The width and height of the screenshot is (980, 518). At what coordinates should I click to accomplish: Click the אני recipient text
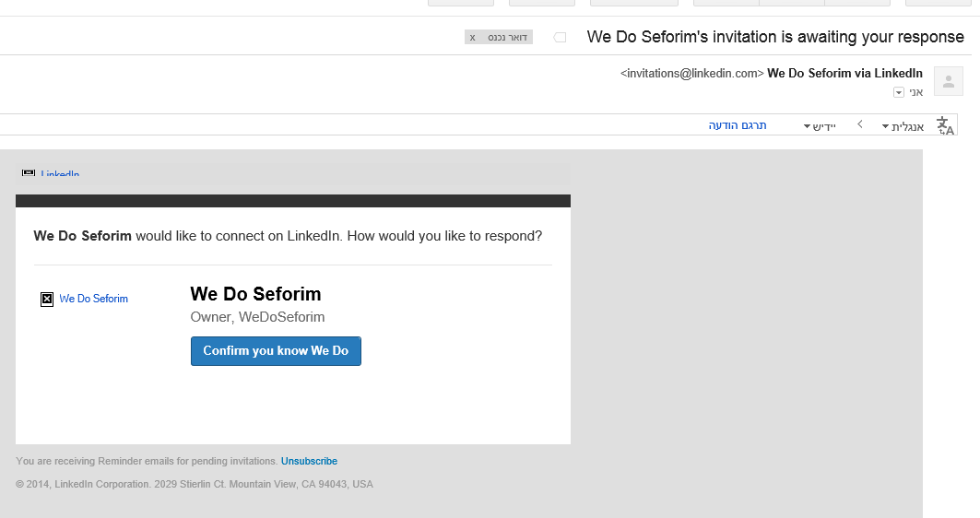click(915, 92)
